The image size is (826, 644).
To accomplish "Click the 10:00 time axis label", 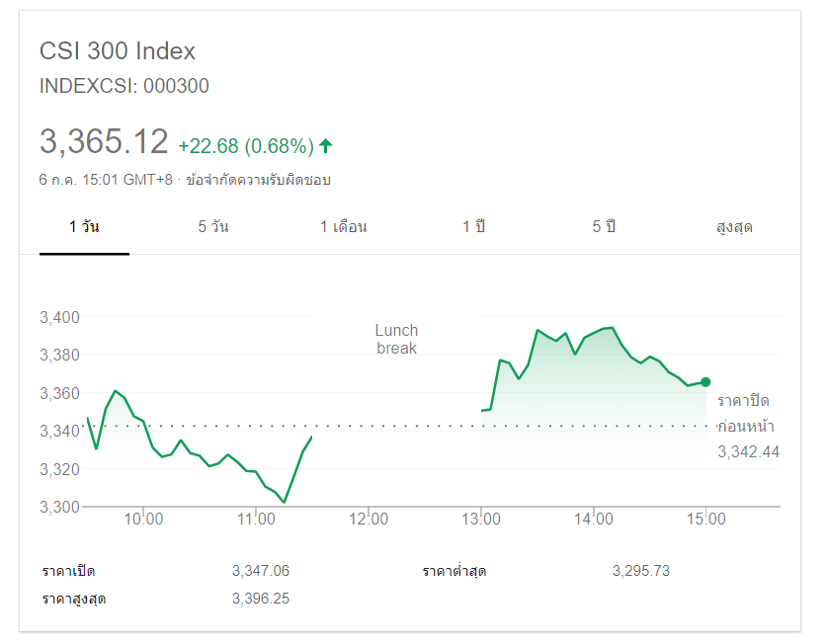I will (x=144, y=519).
